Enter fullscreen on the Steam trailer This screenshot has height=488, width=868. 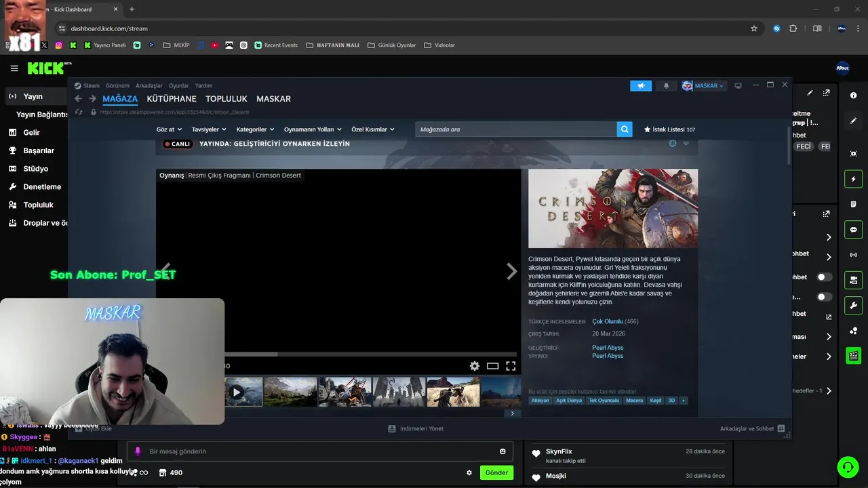(511, 366)
